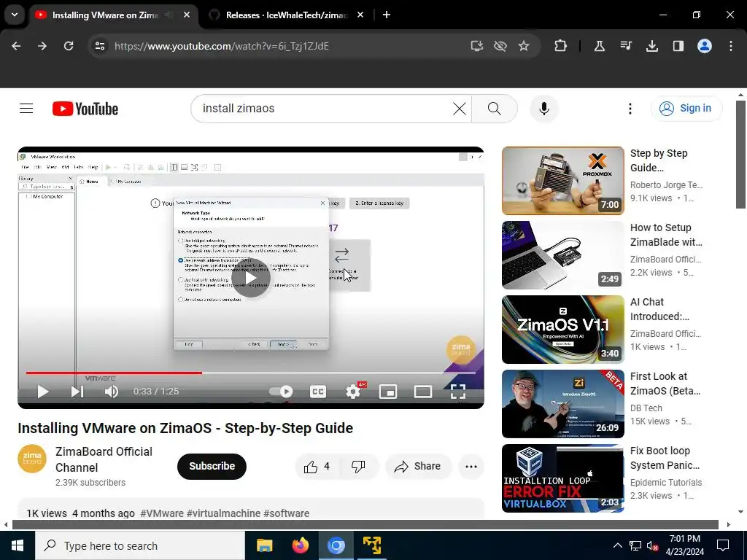Show hidden system tray icons
This screenshot has height=560, width=747.
617,545
